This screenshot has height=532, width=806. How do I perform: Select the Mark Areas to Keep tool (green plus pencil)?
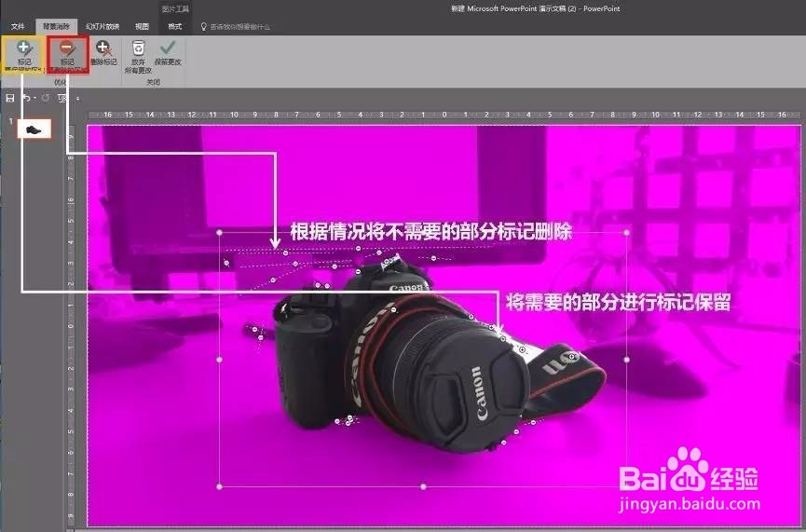pyautogui.click(x=23, y=54)
